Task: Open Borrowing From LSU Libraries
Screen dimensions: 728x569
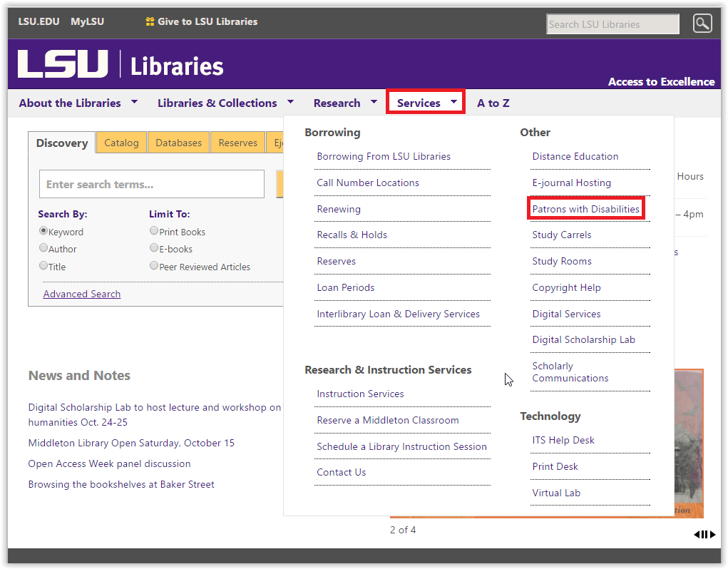Action: click(384, 156)
